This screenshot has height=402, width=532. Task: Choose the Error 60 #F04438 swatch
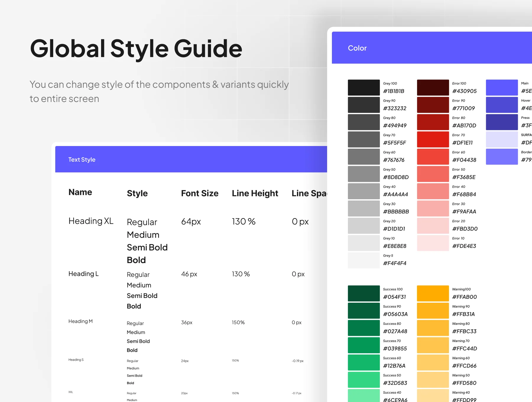click(433, 156)
